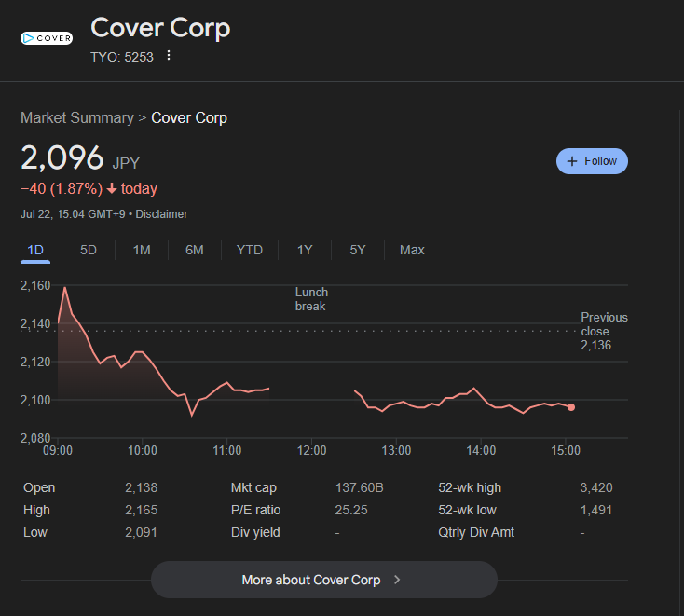Click the Low value 2,091

pyautogui.click(x=141, y=532)
